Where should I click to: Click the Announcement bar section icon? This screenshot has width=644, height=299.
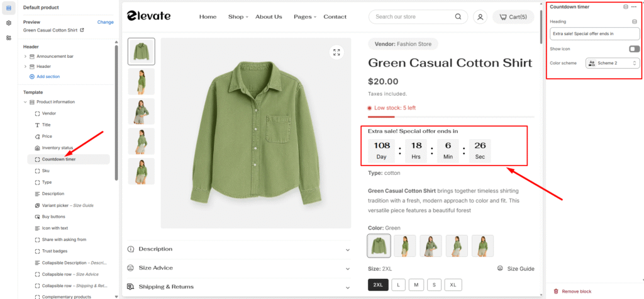click(32, 56)
